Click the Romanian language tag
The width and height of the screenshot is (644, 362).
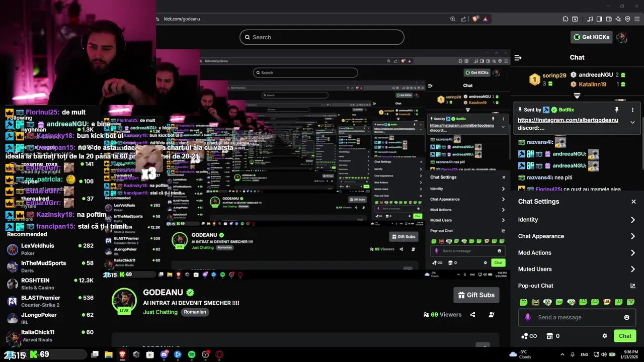[195, 312]
